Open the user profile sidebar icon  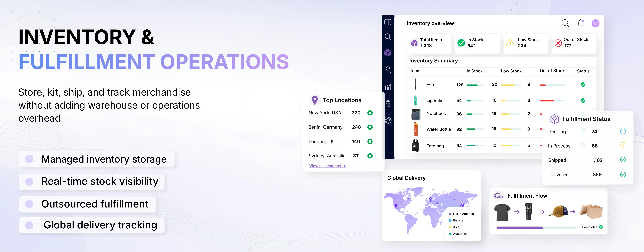click(388, 70)
